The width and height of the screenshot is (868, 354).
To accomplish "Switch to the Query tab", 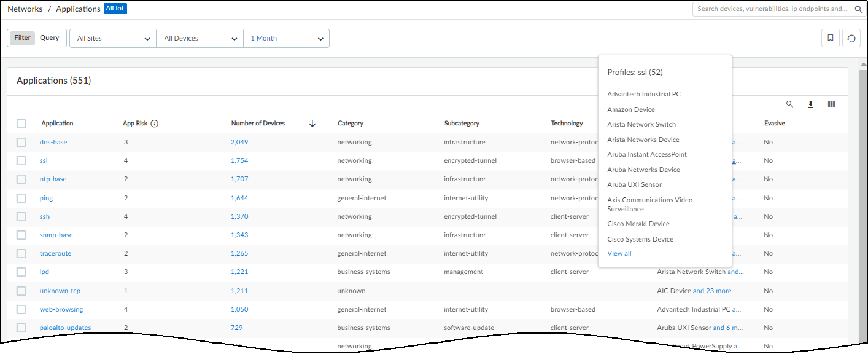I will click(50, 38).
